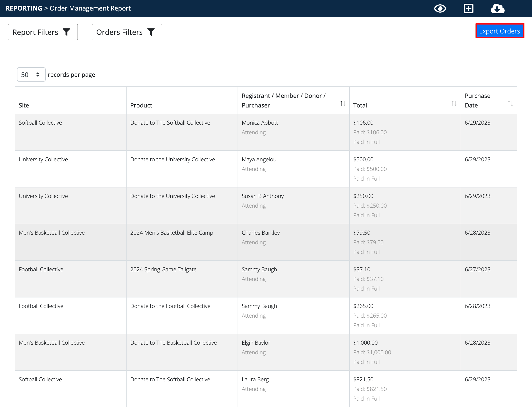Open the records per page dropdown
Viewport: 532px width, 407px height.
point(31,74)
